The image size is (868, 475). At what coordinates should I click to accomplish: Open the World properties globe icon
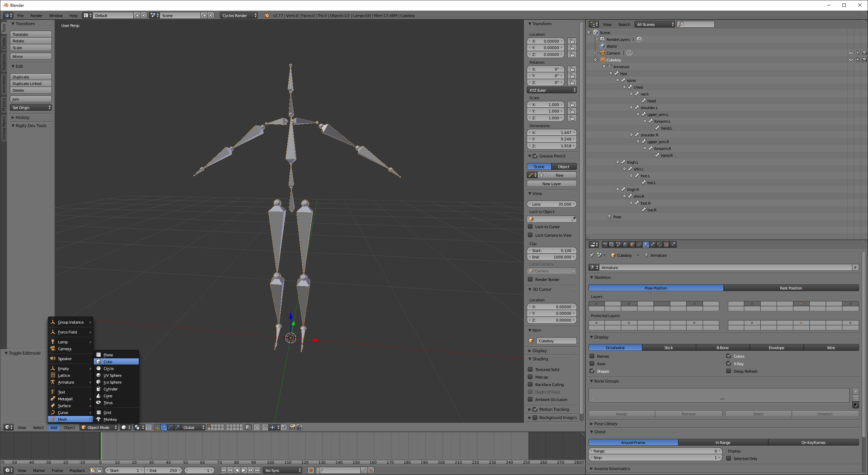pyautogui.click(x=625, y=244)
